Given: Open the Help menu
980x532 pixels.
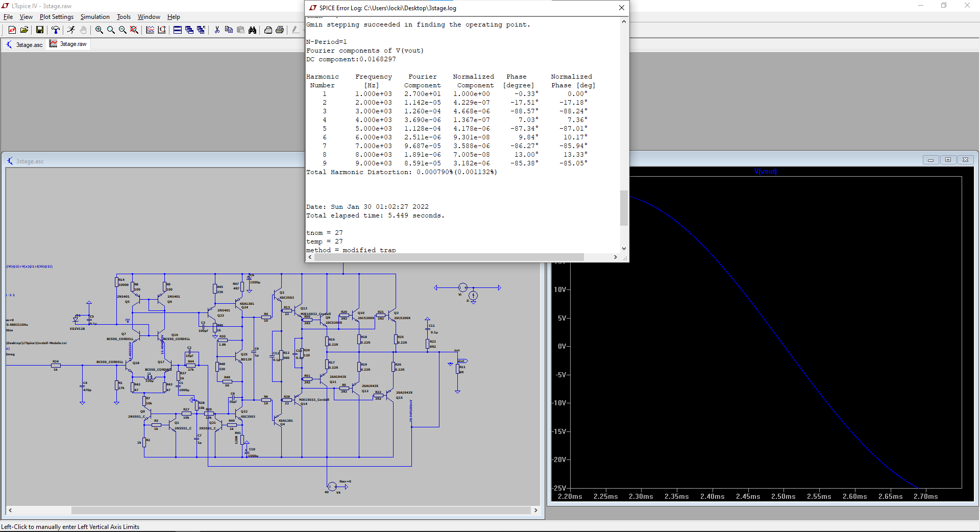Looking at the screenshot, I should [x=174, y=17].
